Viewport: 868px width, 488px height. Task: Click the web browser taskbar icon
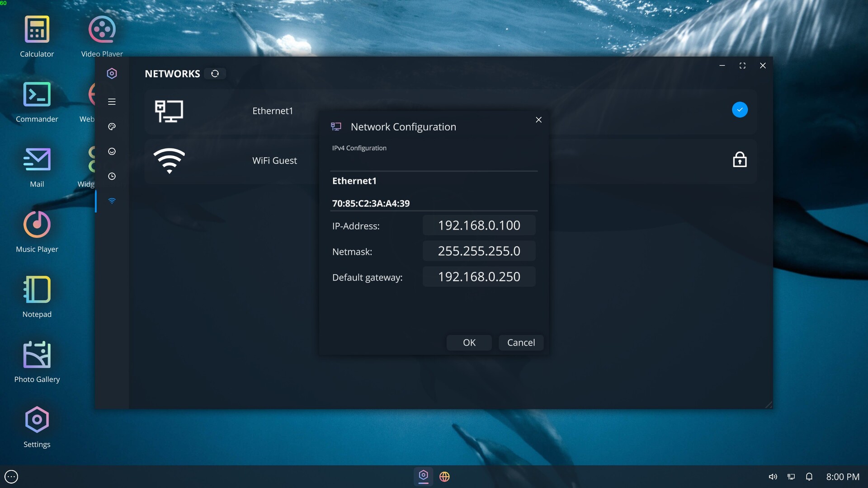coord(444,477)
